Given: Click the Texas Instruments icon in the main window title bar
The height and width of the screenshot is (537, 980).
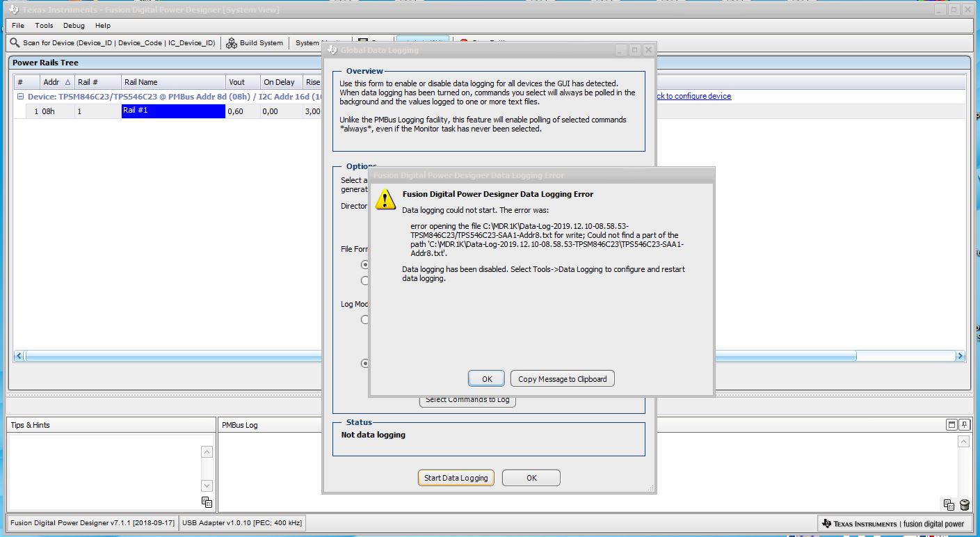Looking at the screenshot, I should click(x=14, y=10).
